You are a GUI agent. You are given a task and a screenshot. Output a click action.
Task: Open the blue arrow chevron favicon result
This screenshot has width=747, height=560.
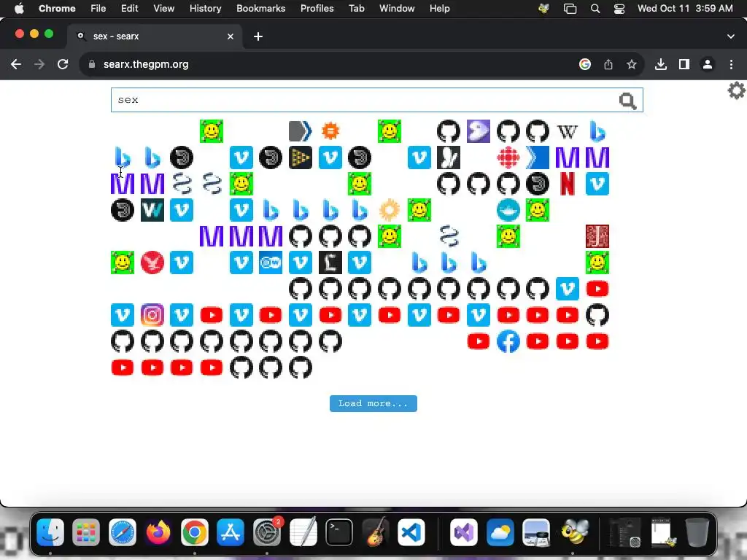538,157
